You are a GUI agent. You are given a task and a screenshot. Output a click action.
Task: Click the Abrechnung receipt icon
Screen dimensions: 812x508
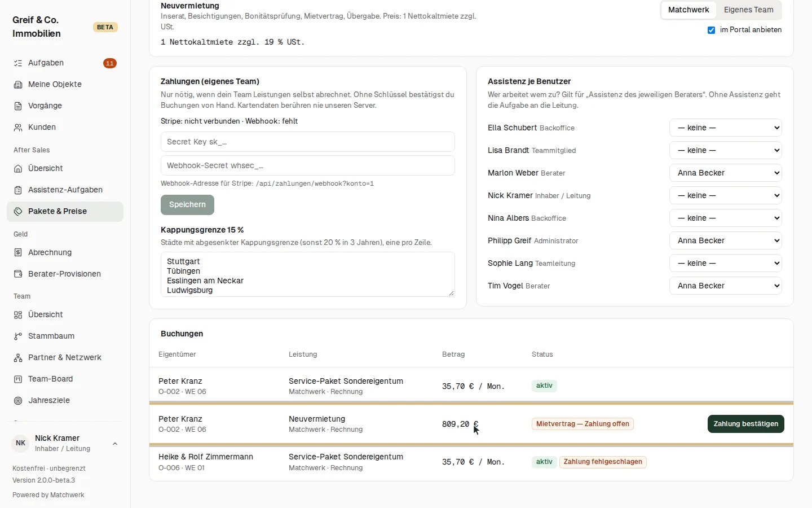point(18,253)
